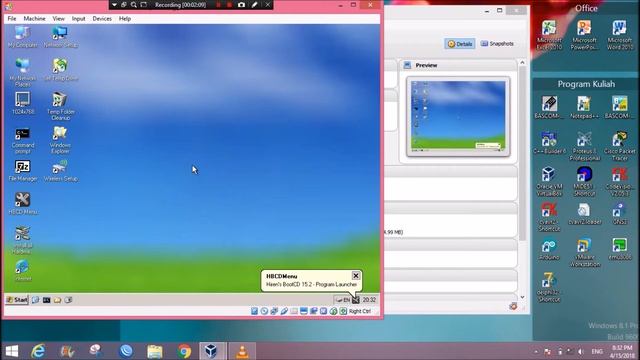Viewport: 640px width, 360px height.
Task: Open File Explorer from host taskbar
Action: point(155,351)
